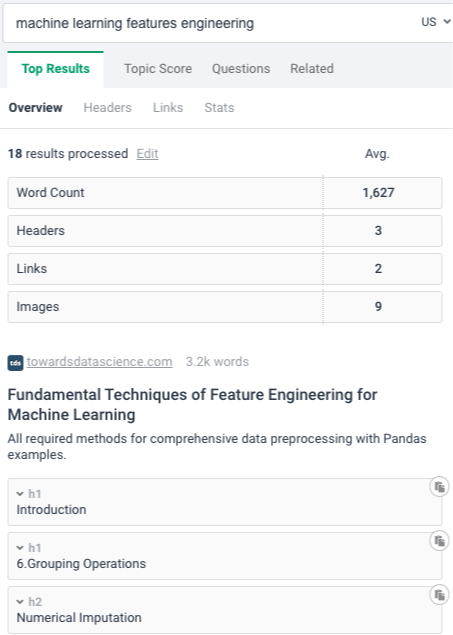Switch to the Questions tab
Viewport: 453px width, 635px height.
241,69
